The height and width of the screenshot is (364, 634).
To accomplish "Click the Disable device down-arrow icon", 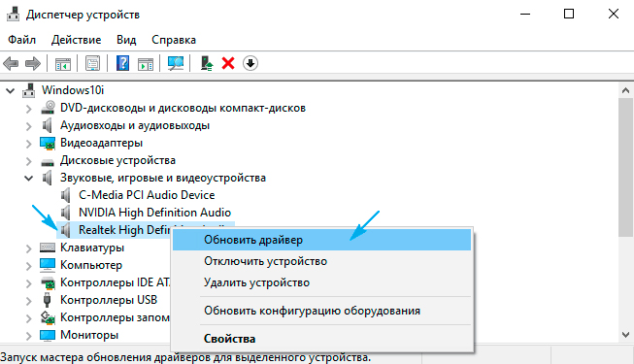I will click(250, 63).
